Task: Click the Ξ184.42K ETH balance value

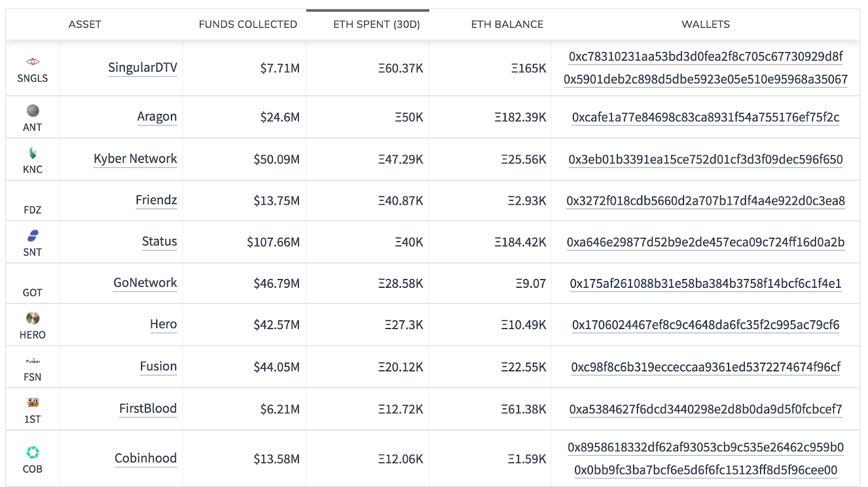Action: (x=520, y=242)
